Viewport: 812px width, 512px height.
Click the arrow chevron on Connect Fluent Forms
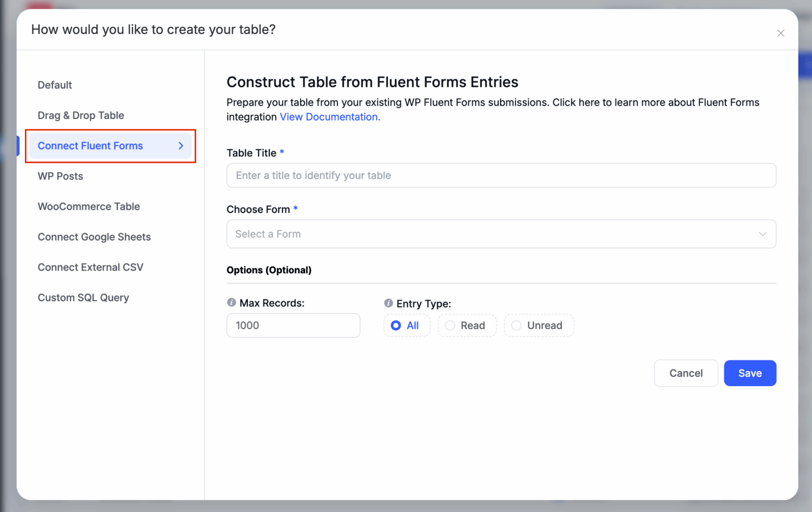[x=181, y=146]
